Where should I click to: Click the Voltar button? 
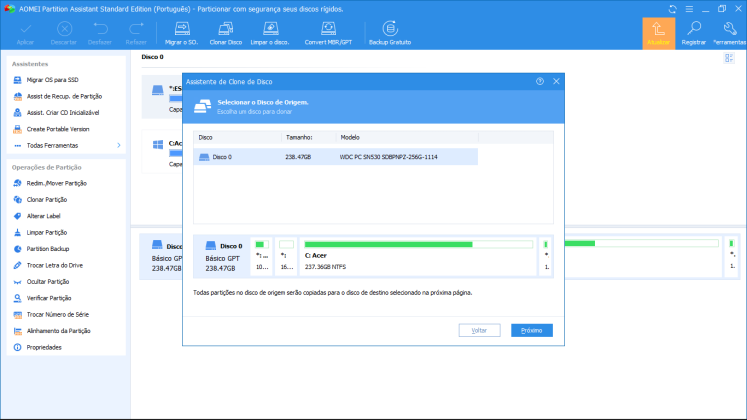(x=479, y=330)
